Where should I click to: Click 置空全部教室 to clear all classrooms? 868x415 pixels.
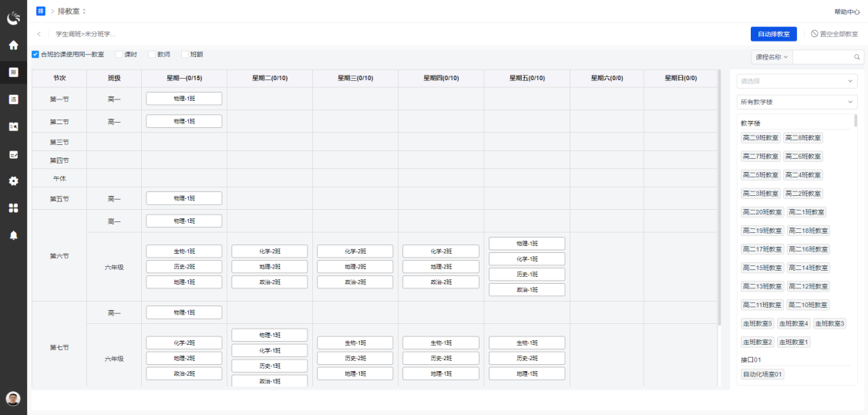click(x=834, y=34)
